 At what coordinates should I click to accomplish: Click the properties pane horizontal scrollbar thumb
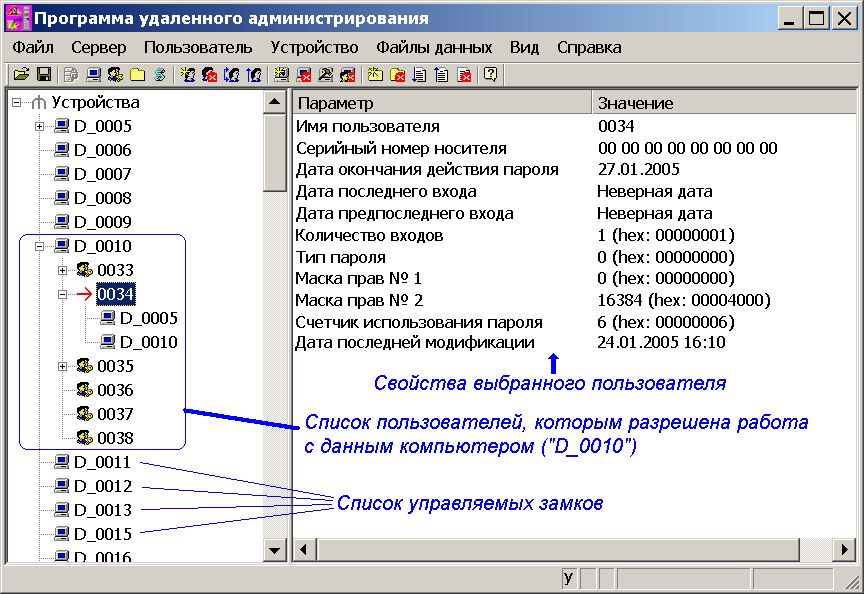click(557, 549)
